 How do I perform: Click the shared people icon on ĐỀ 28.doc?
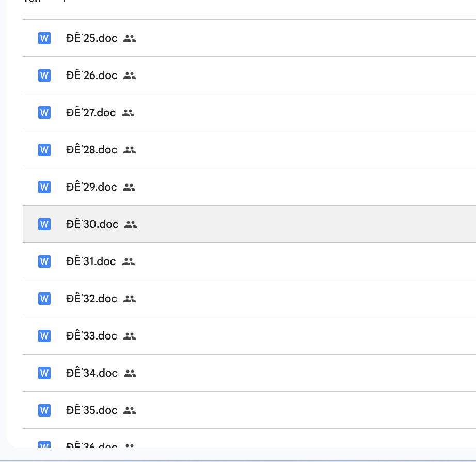130,150
